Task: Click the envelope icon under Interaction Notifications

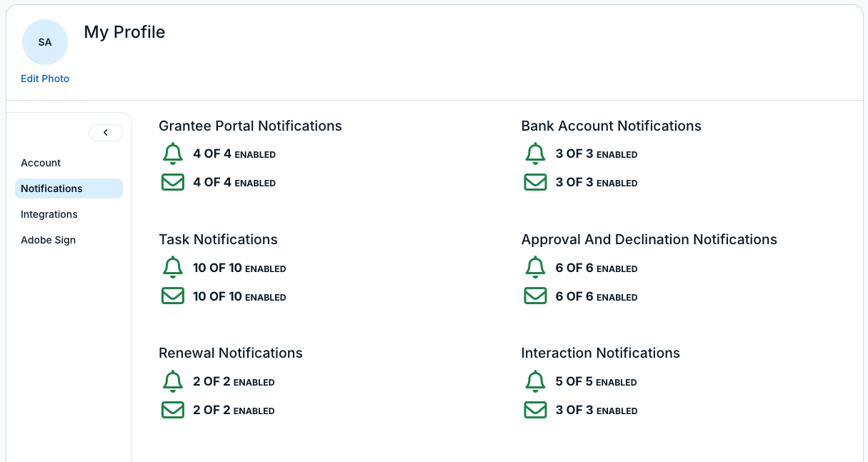Action: [x=535, y=410]
